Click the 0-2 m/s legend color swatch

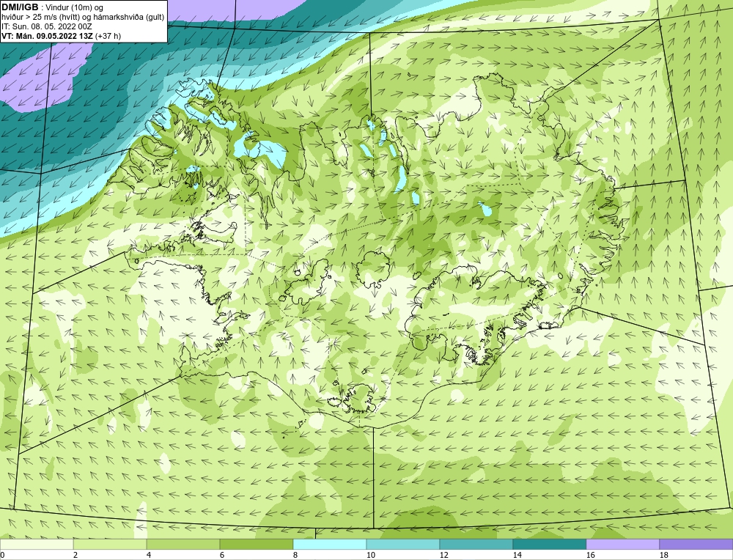point(37,544)
